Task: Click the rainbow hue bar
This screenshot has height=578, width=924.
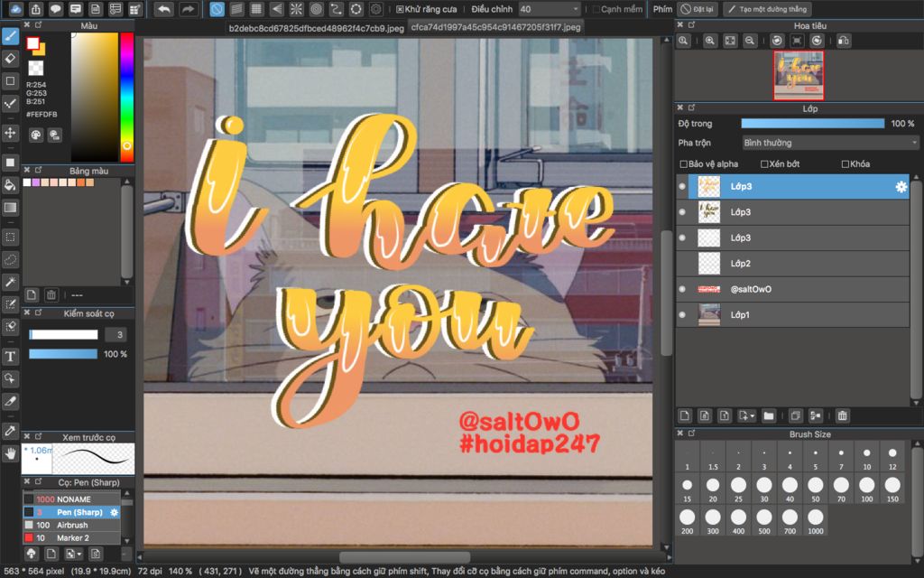Action: tap(126, 97)
